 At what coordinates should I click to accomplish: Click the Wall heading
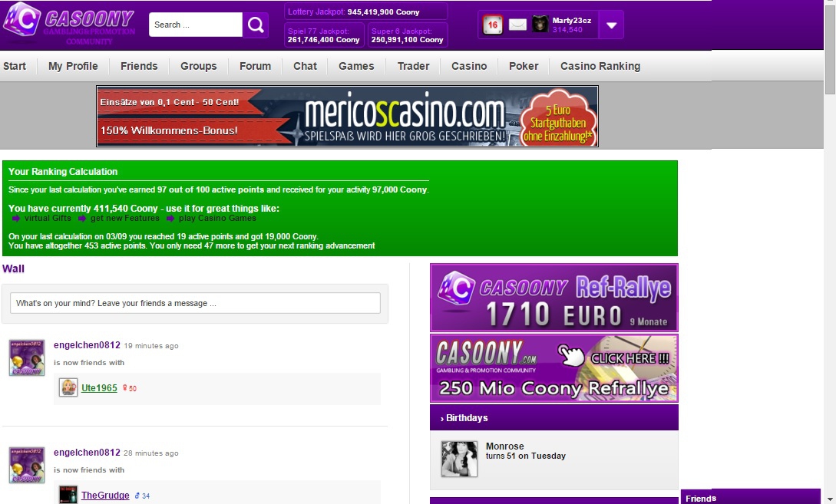tap(13, 268)
